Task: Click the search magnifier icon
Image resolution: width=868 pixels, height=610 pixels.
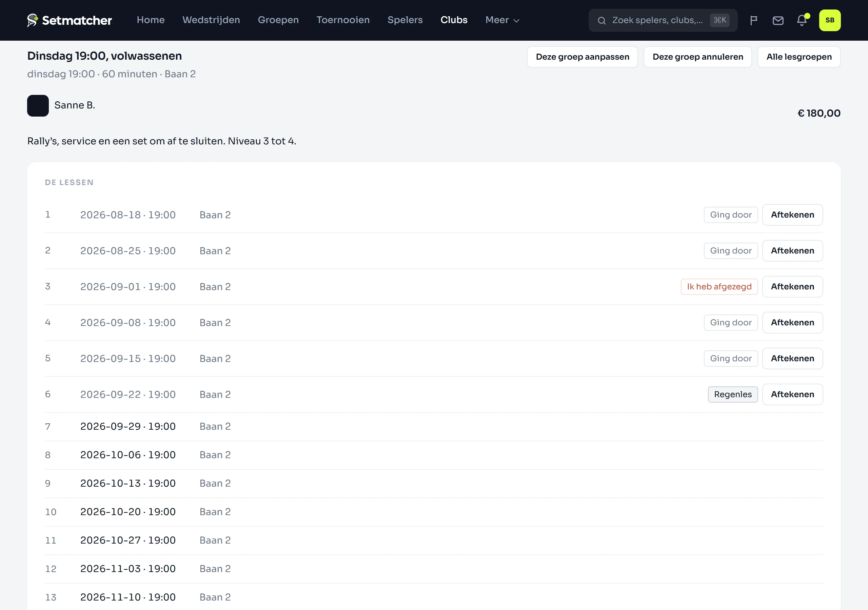Action: (x=601, y=20)
